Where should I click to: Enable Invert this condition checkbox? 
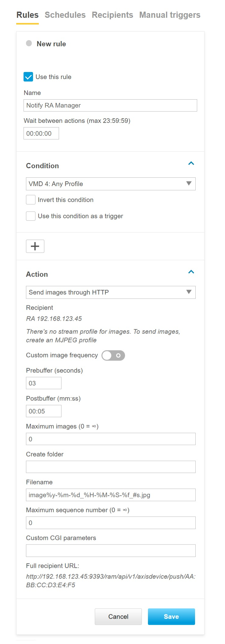coord(31,200)
